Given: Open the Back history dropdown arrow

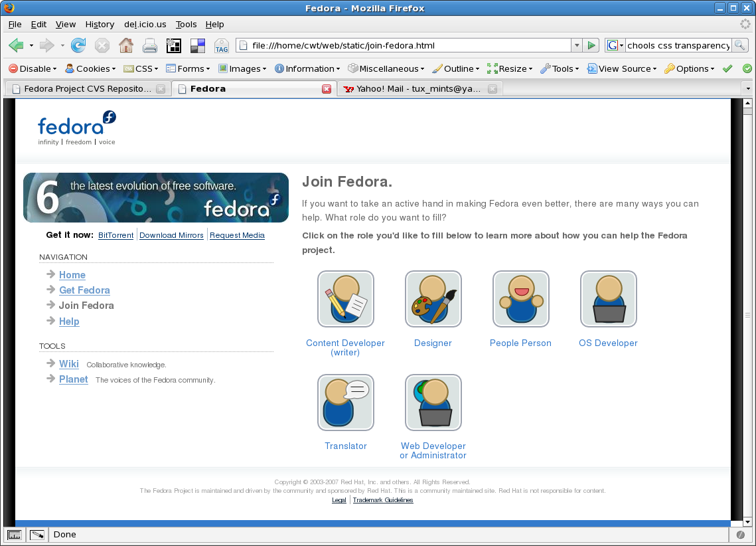Looking at the screenshot, I should (x=31, y=45).
